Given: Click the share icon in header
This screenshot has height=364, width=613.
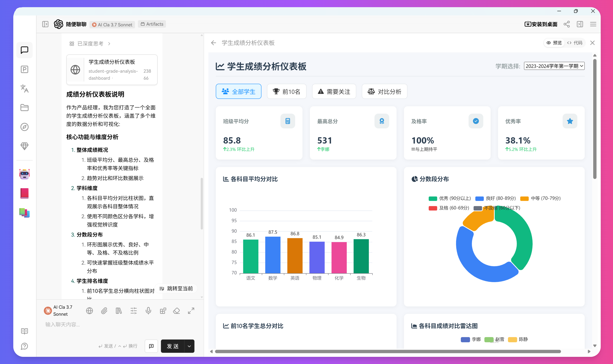Looking at the screenshot, I should click(x=567, y=24).
